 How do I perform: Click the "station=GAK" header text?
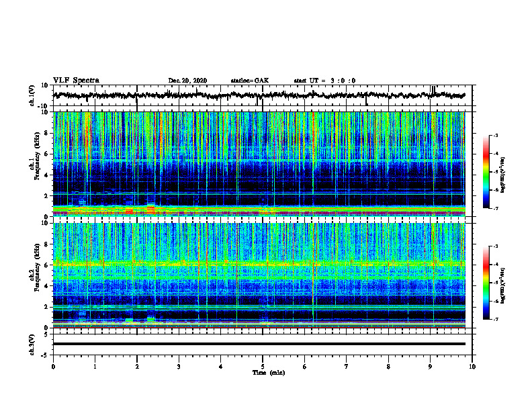[250, 81]
